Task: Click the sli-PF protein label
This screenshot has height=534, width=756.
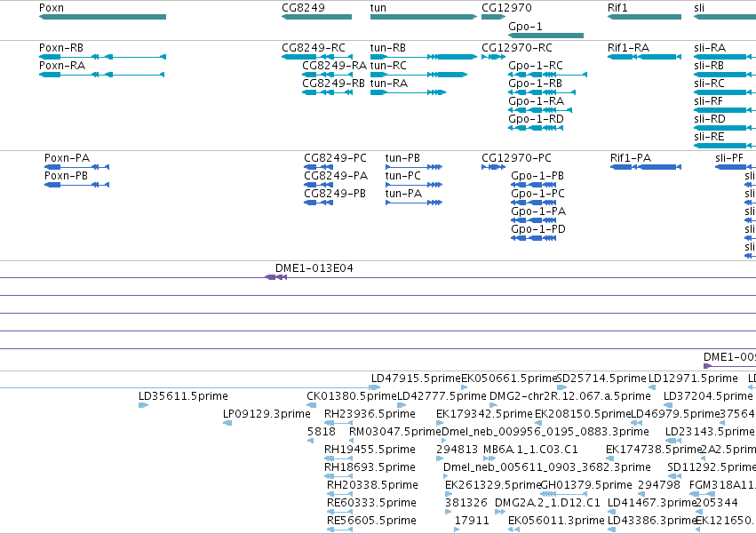Action: [x=729, y=158]
